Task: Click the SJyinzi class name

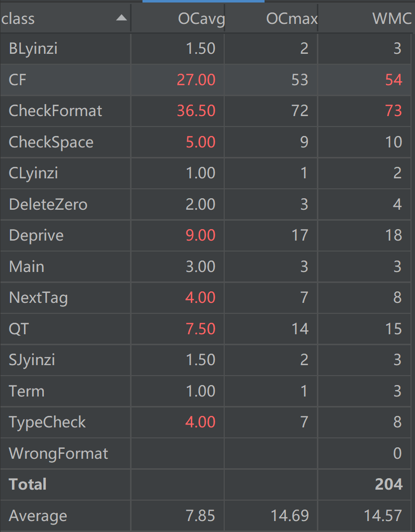Action: tap(32, 360)
